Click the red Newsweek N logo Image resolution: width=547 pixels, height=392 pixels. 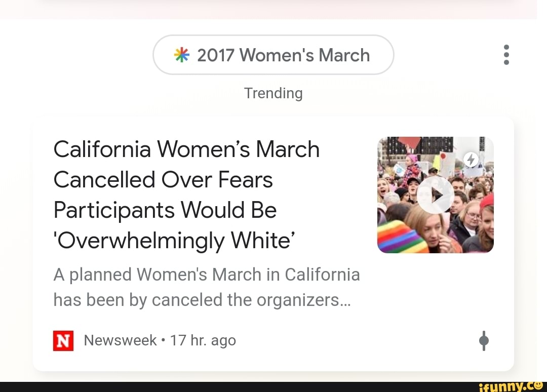click(63, 340)
